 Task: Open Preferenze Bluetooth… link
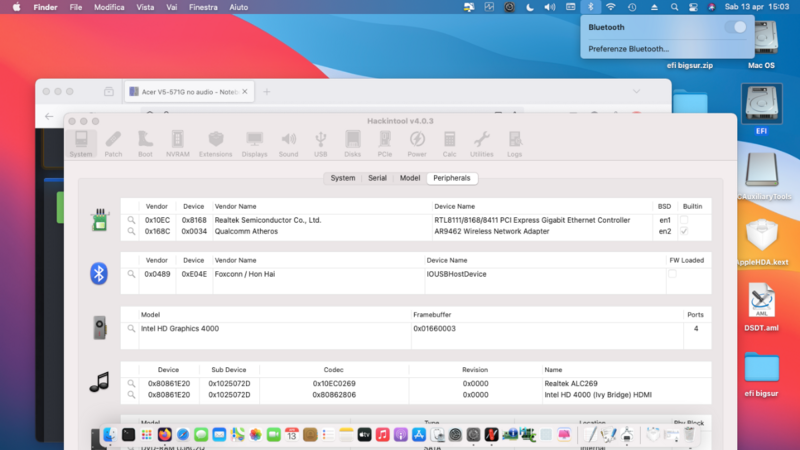628,48
